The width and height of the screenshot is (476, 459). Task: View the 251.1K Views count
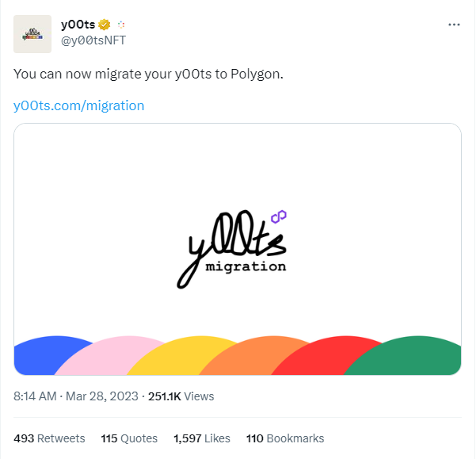pyautogui.click(x=181, y=396)
